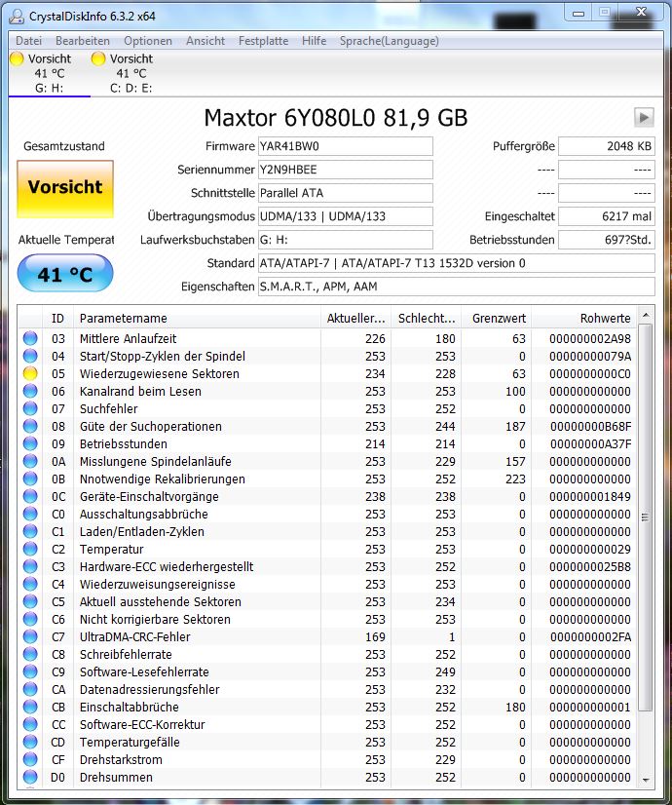Screen dimensions: 672x805
Task: Click scrollbar down arrow in attribute list
Action: point(646,781)
